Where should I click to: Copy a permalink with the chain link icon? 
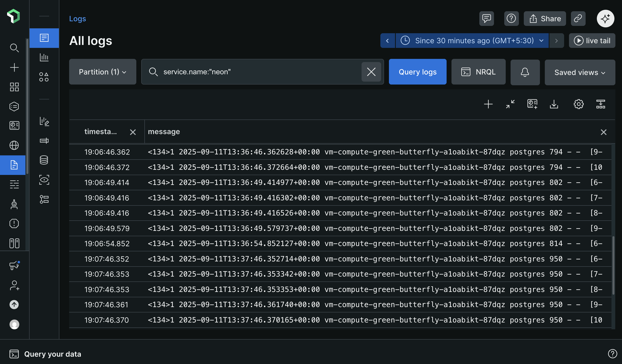tap(578, 19)
